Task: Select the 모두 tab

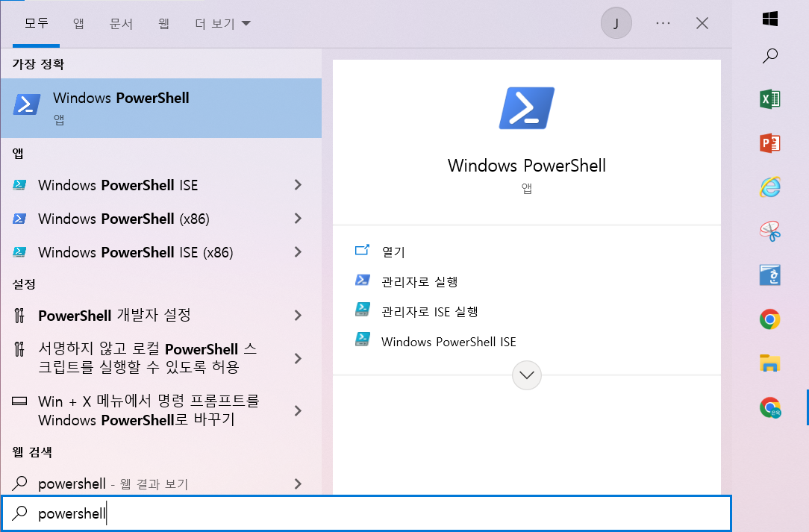Action: pyautogui.click(x=37, y=22)
